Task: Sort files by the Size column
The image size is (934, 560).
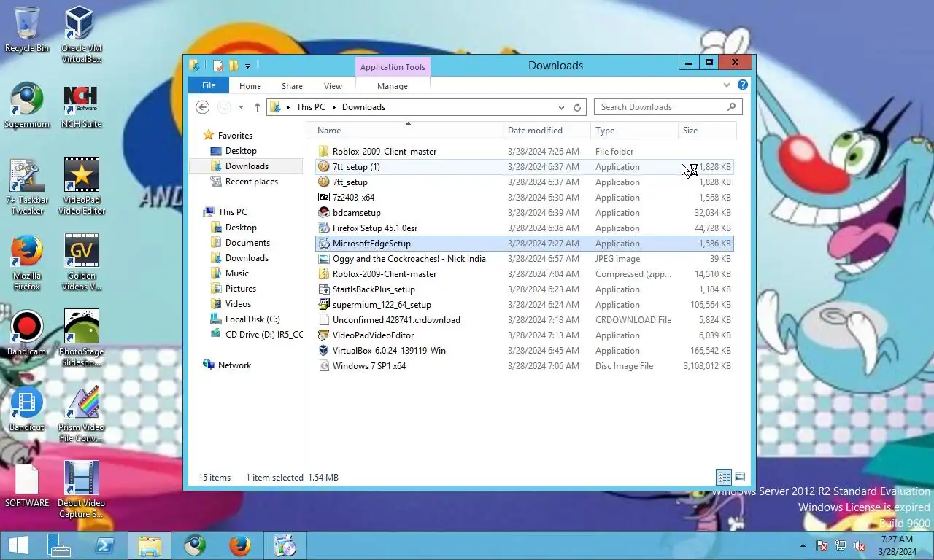Action: pos(706,131)
